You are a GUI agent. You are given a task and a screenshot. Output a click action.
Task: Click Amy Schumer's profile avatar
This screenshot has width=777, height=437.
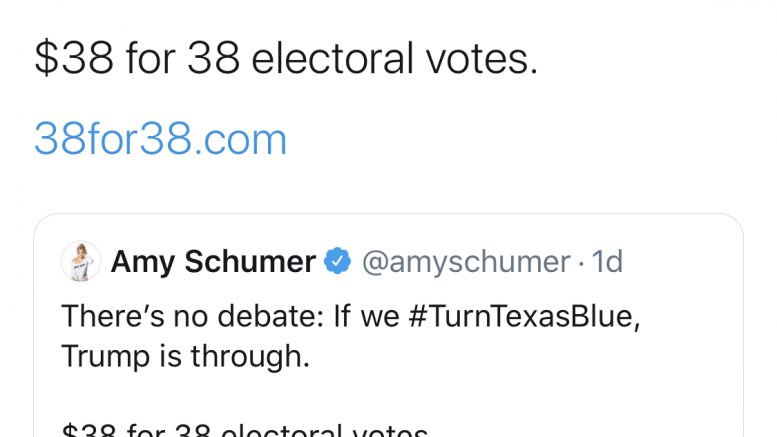[80, 262]
